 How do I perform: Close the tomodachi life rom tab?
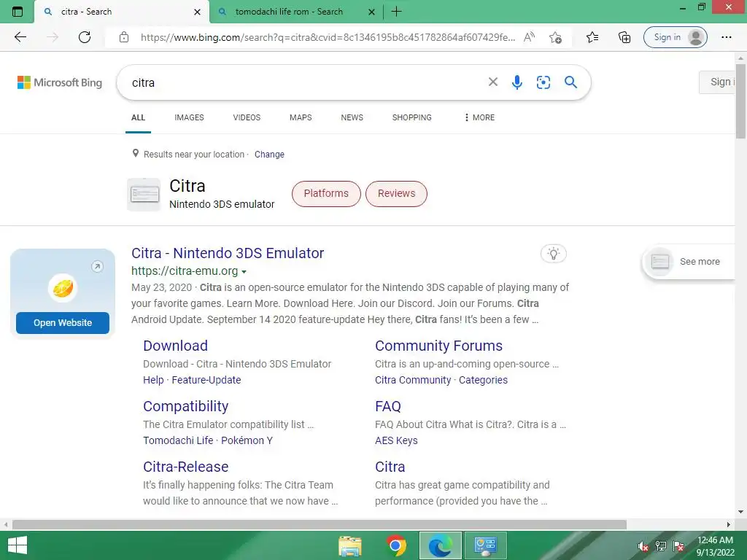371,12
